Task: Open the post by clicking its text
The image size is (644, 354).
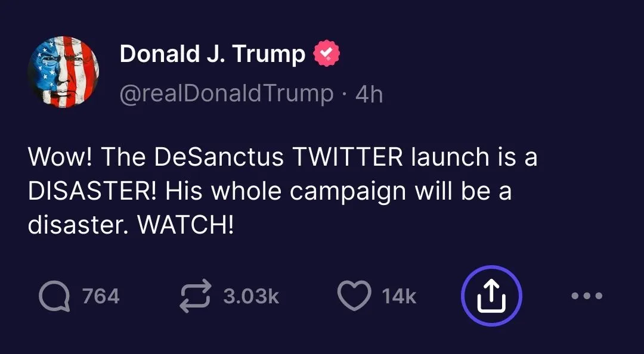Action: click(x=280, y=192)
